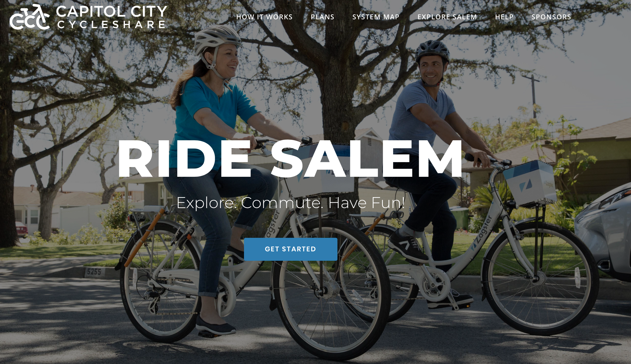Image resolution: width=631 pixels, height=364 pixels.
Task: Open the Help menu item
Action: [x=504, y=17]
